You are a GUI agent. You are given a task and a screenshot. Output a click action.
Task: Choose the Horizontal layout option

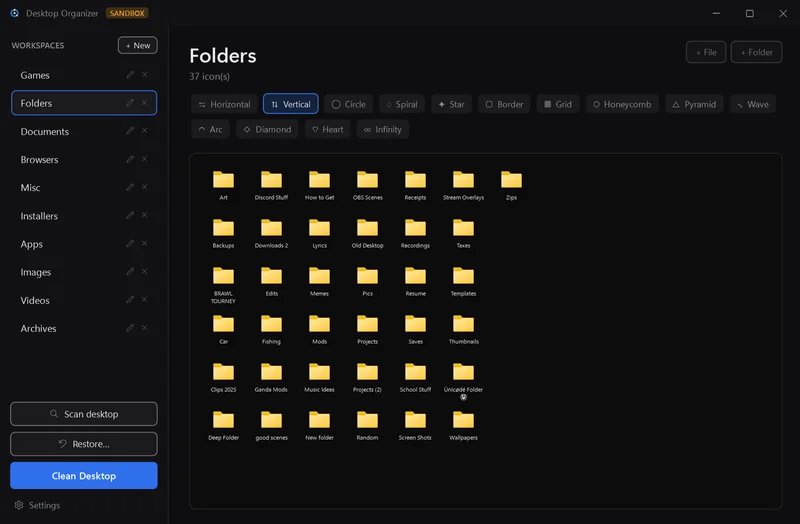(x=224, y=104)
